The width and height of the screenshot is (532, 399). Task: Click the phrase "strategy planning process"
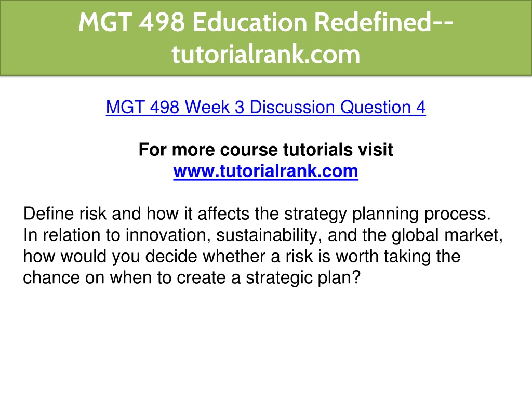coord(388,214)
